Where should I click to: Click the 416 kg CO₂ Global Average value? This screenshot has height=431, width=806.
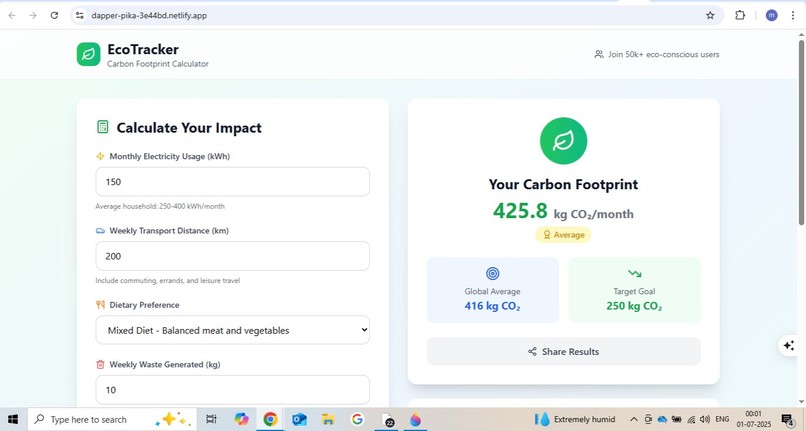(492, 306)
